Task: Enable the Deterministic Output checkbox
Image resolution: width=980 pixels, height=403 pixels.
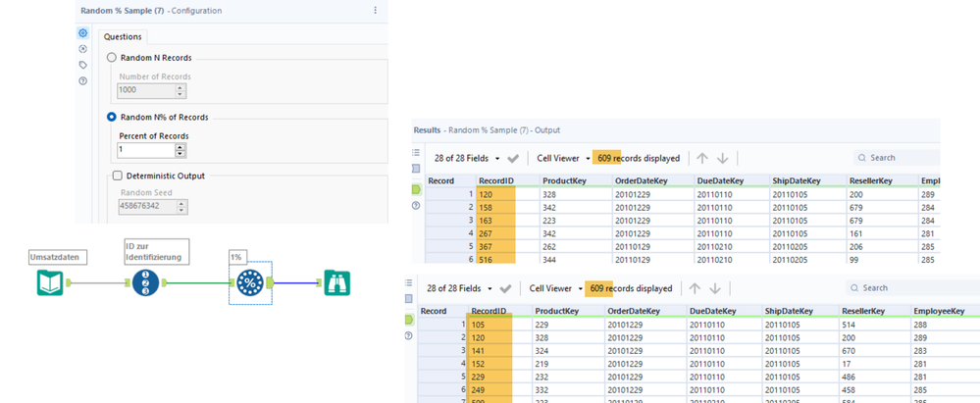Action: click(x=118, y=176)
